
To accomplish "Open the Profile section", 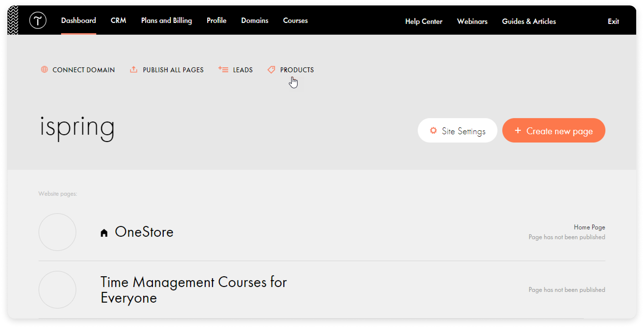I will (216, 20).
